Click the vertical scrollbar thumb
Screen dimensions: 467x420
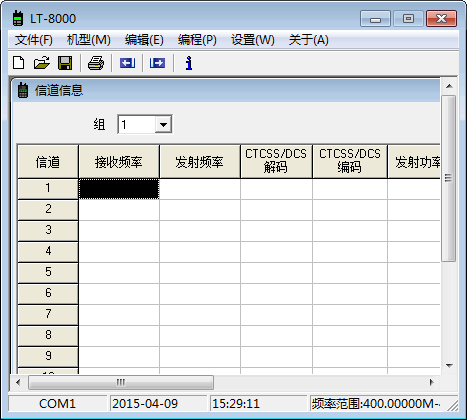[x=449, y=179]
